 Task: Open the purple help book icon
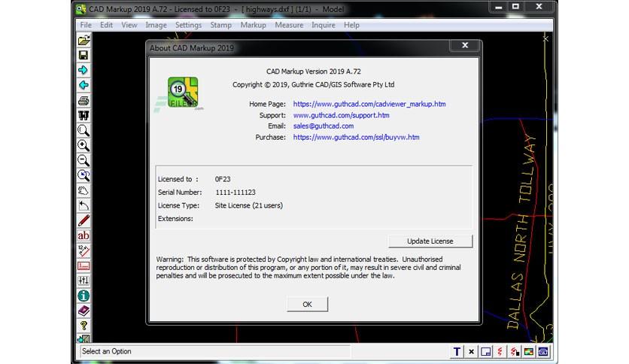pos(84,311)
